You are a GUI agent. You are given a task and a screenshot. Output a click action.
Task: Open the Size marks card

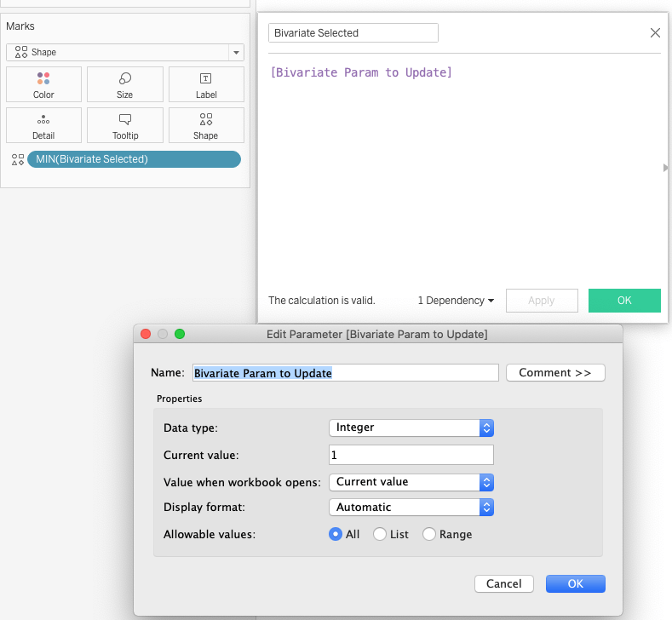click(125, 85)
